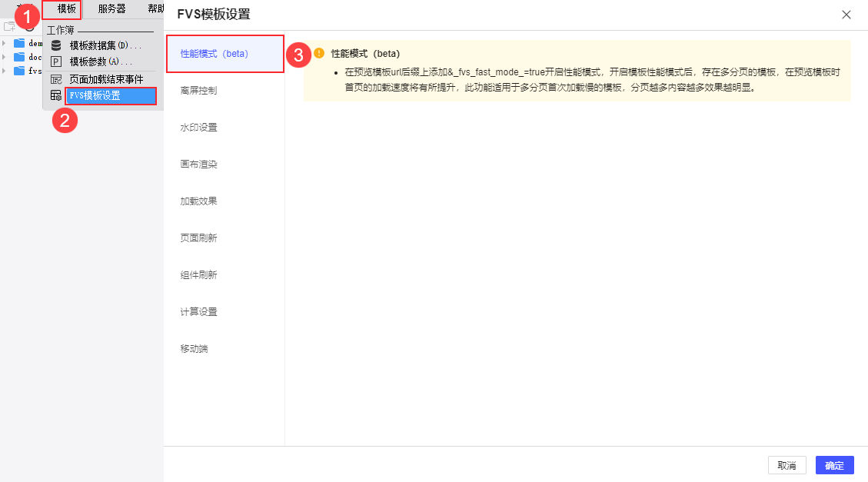
Task: Click the 取消 button
Action: 787,465
